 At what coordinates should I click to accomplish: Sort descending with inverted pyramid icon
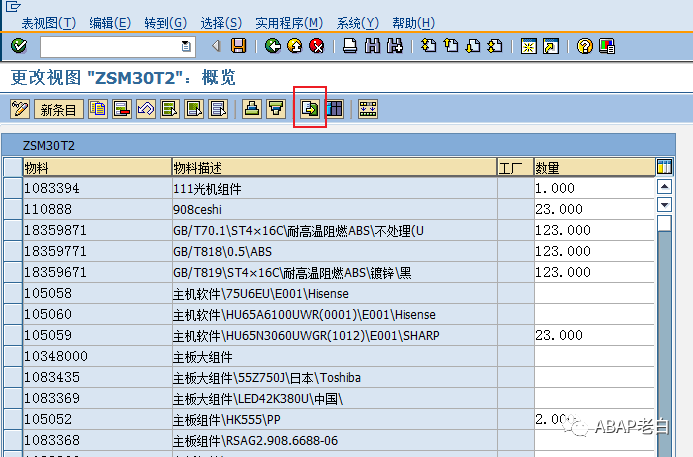[276, 109]
